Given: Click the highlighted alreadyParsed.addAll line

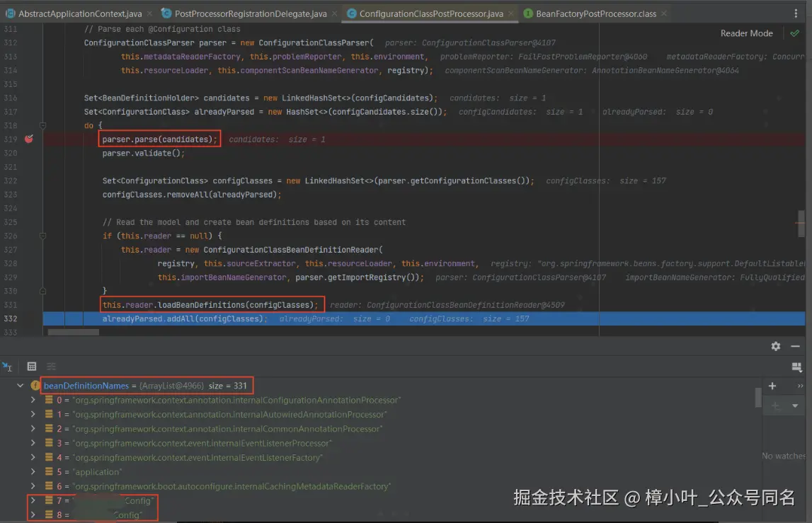Looking at the screenshot, I should tap(423, 318).
